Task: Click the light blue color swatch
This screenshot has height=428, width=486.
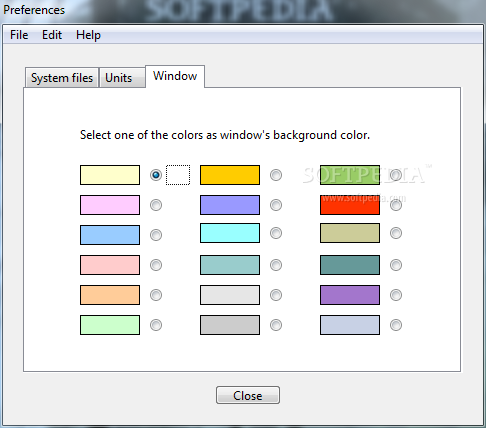Action: tap(110, 235)
